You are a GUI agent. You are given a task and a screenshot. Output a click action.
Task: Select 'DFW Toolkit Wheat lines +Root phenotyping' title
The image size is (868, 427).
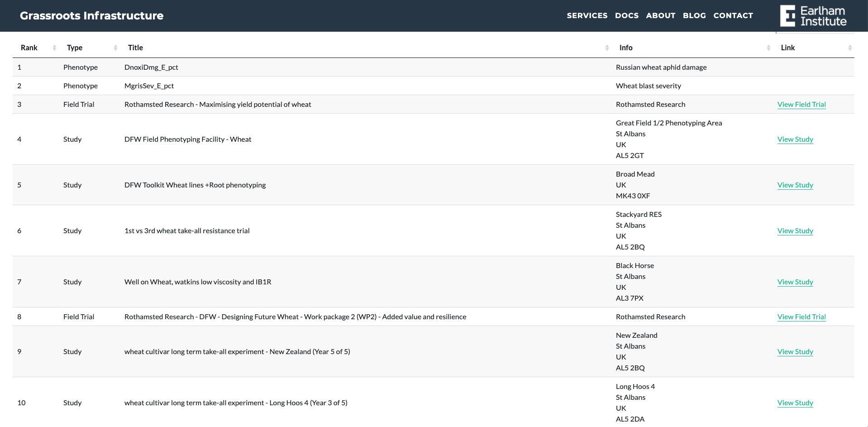(x=195, y=185)
